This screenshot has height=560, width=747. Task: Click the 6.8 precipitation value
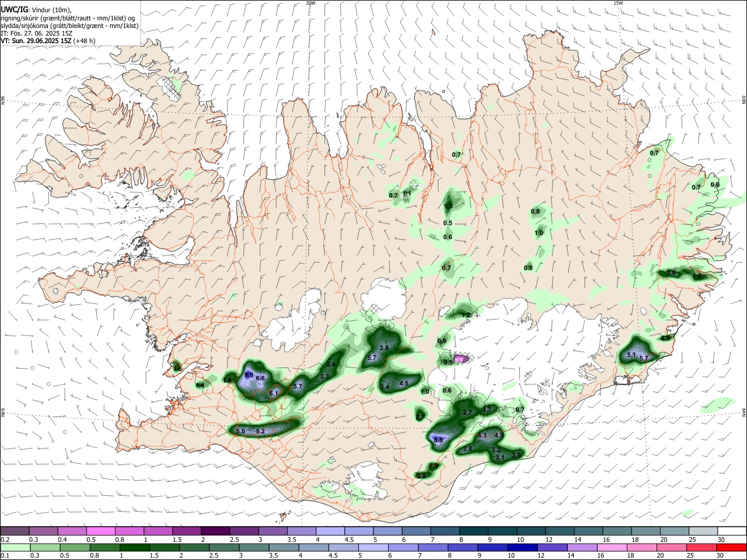click(x=260, y=378)
